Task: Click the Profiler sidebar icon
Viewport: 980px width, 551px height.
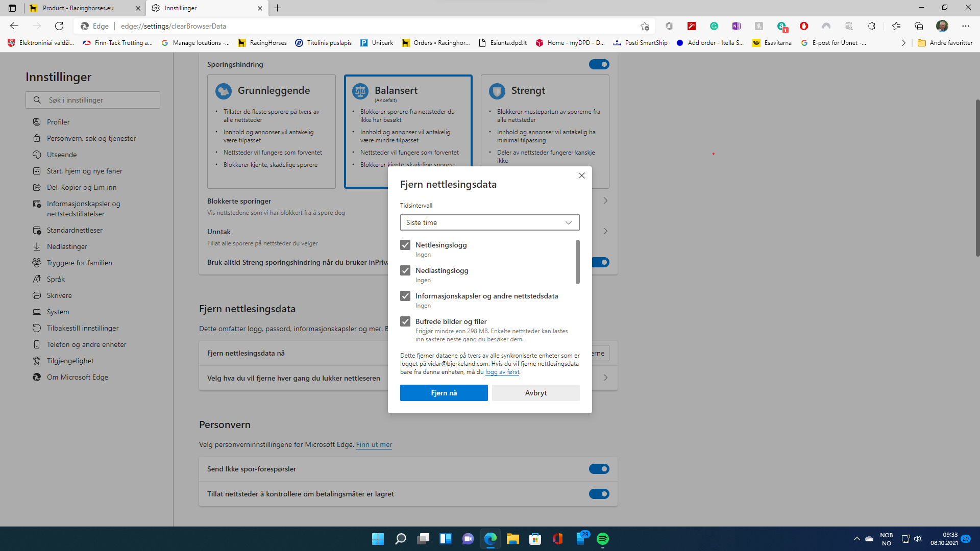Action: 36,121
